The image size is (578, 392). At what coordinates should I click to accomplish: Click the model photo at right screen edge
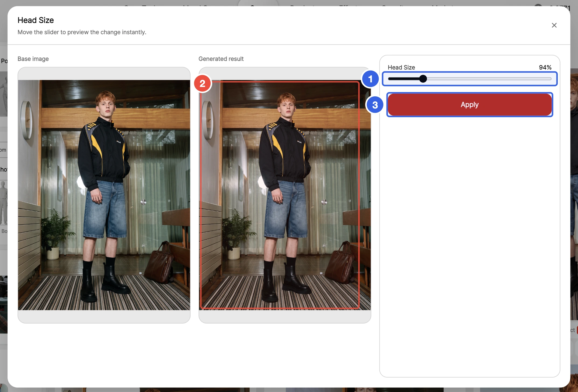[x=574, y=194]
